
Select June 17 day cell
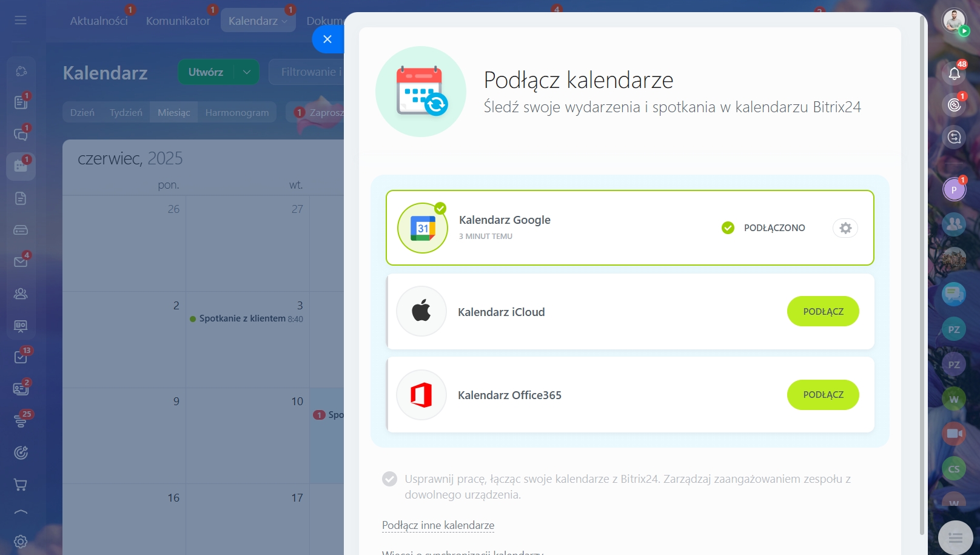click(x=248, y=519)
